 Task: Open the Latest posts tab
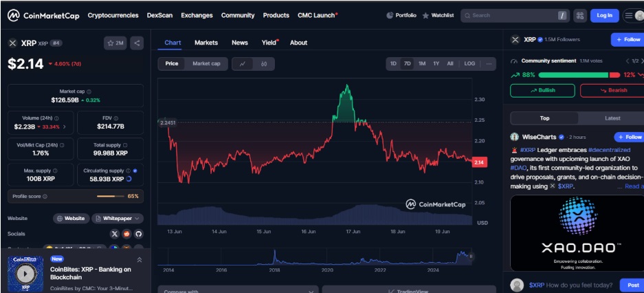tap(612, 118)
